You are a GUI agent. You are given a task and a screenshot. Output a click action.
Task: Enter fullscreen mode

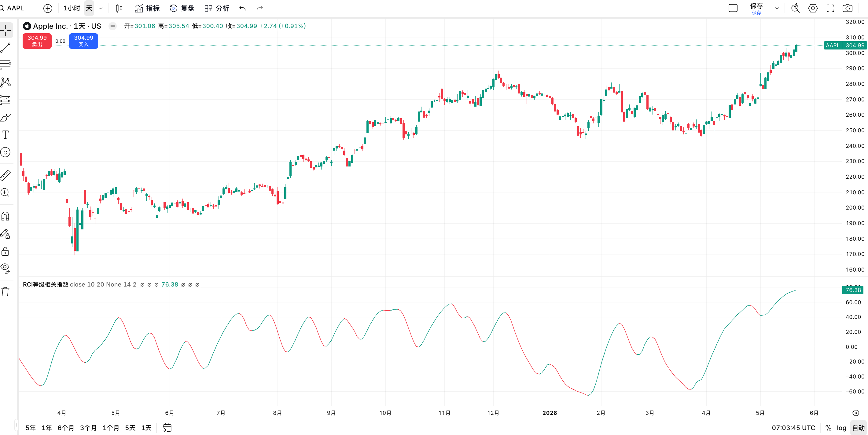(830, 9)
